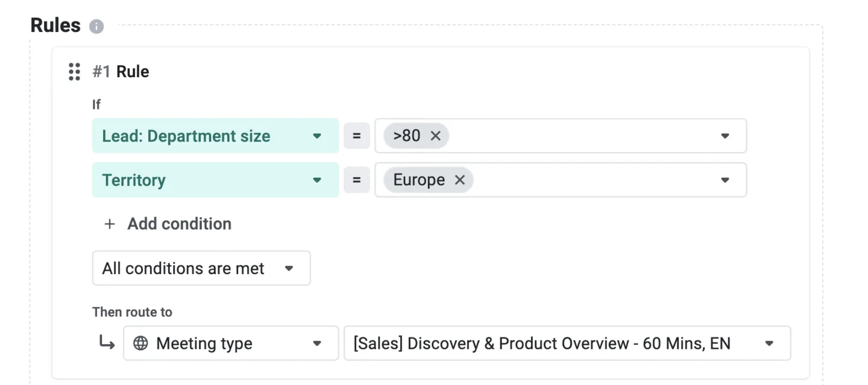Click the globe icon beside Meeting type

[x=140, y=343]
